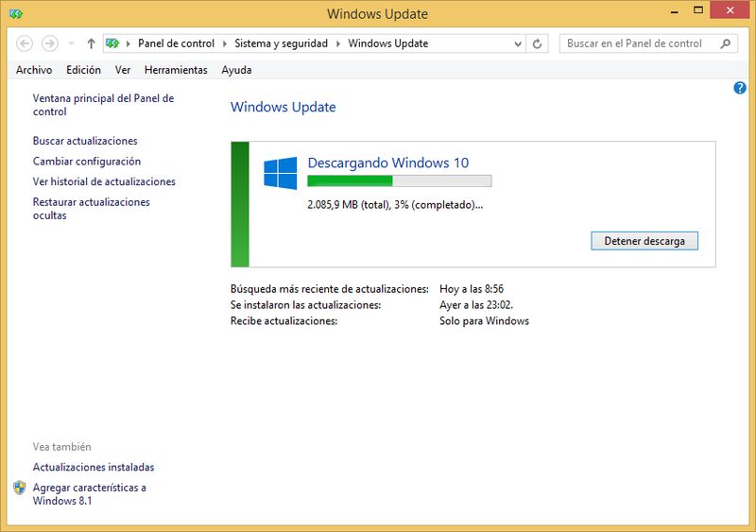Stop the download with Detener descarga
This screenshot has height=532, width=756.
[644, 241]
